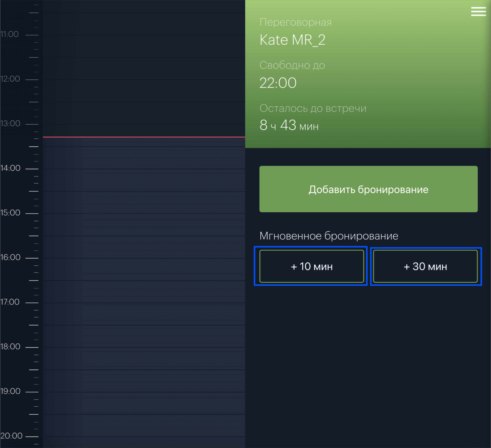Click the Переговорная label

(295, 22)
